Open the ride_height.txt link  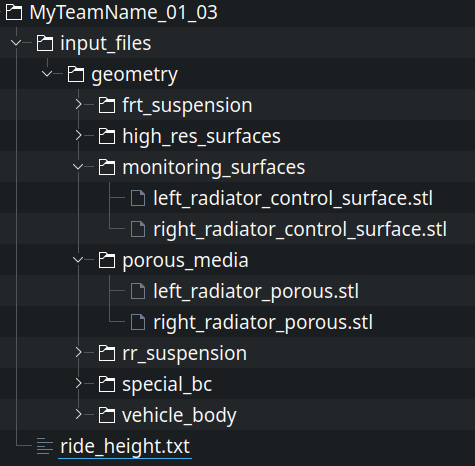click(x=125, y=446)
